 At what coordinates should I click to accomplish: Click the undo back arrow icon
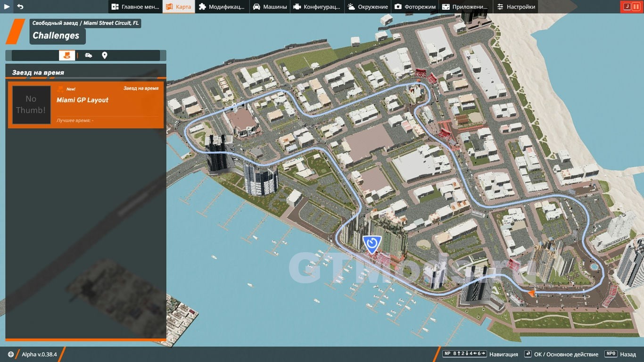[x=20, y=7]
